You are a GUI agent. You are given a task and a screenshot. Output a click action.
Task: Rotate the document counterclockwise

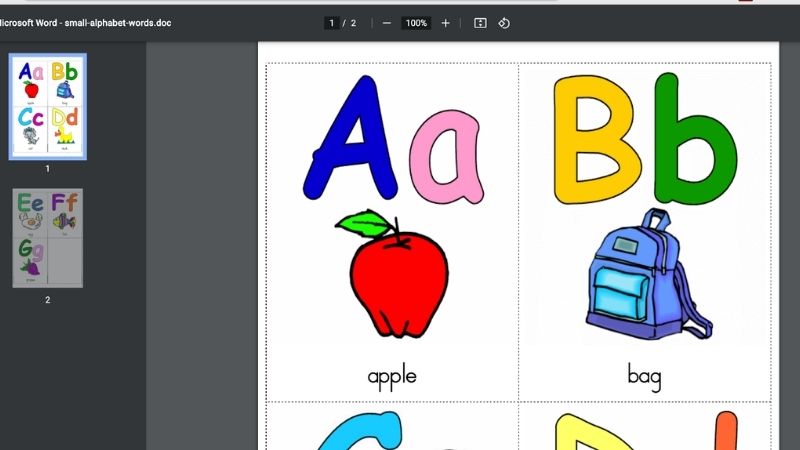[504, 23]
